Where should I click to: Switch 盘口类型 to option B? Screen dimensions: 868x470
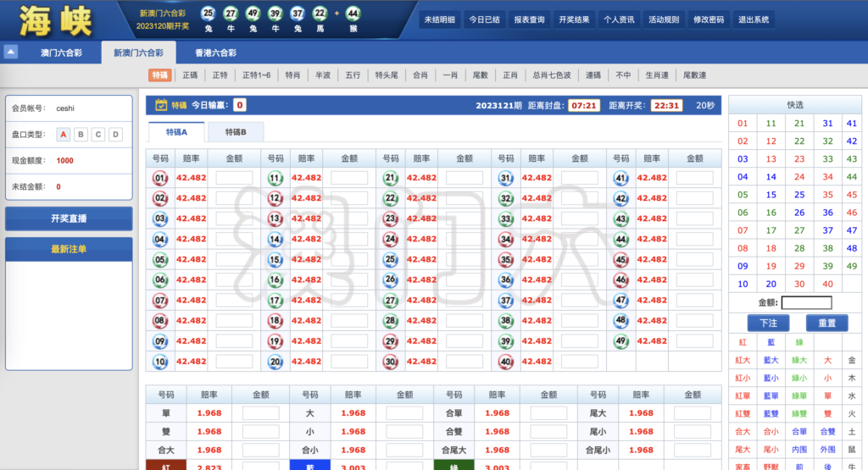pyautogui.click(x=81, y=135)
